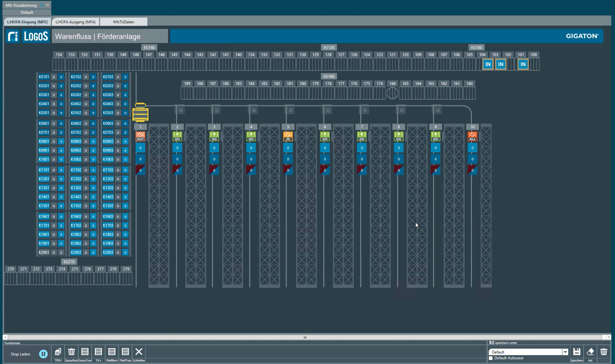Open the FließBest list icon
This screenshot has height=364, width=615.
click(x=112, y=352)
